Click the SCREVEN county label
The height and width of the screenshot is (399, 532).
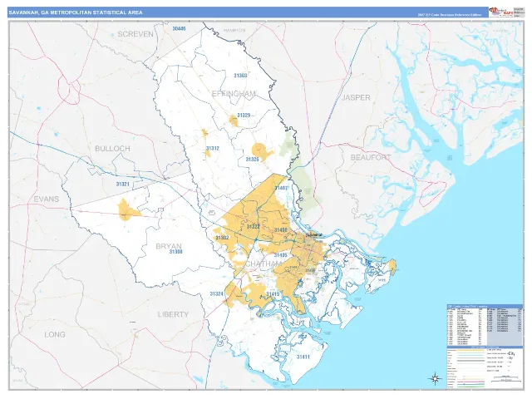pyautogui.click(x=135, y=34)
